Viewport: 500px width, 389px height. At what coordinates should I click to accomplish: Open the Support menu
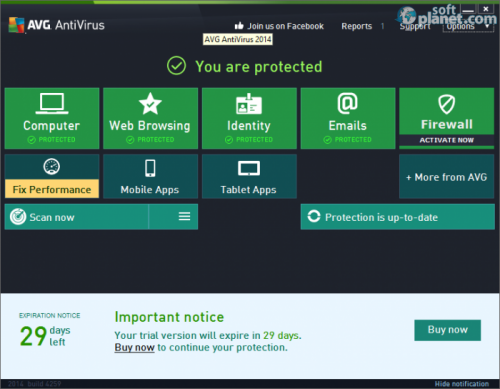(415, 26)
